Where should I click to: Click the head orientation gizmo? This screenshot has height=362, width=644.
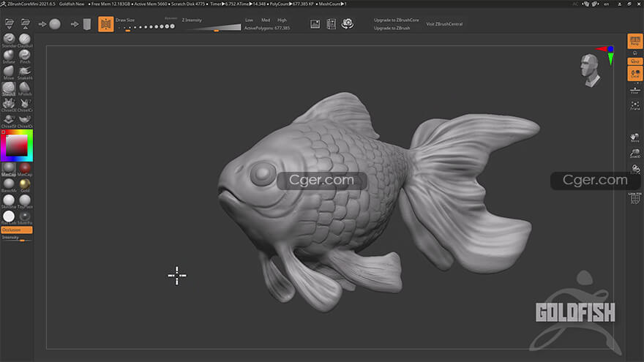tap(588, 69)
